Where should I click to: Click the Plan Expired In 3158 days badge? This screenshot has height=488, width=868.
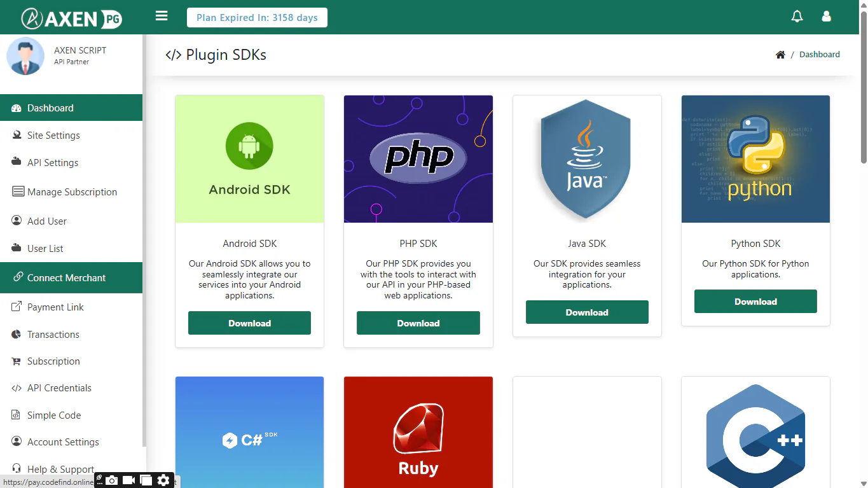(x=257, y=17)
